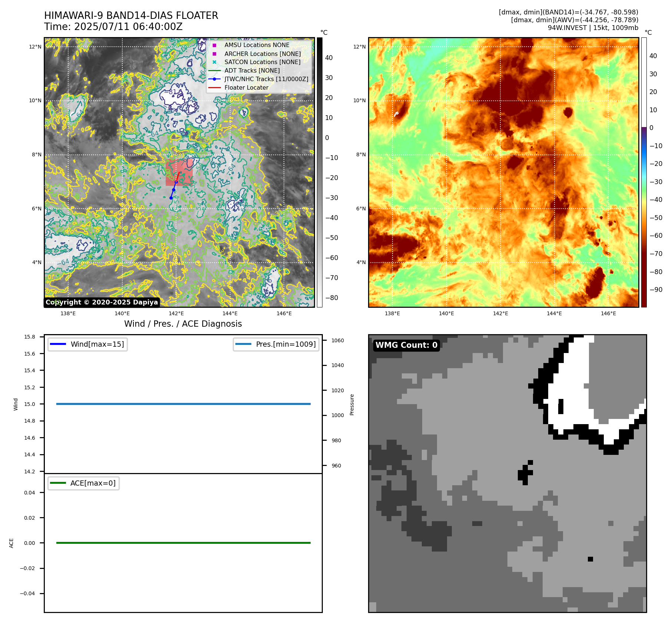
Task: Click the SATCON Locations [NONE] legend entry
Action: coord(255,62)
